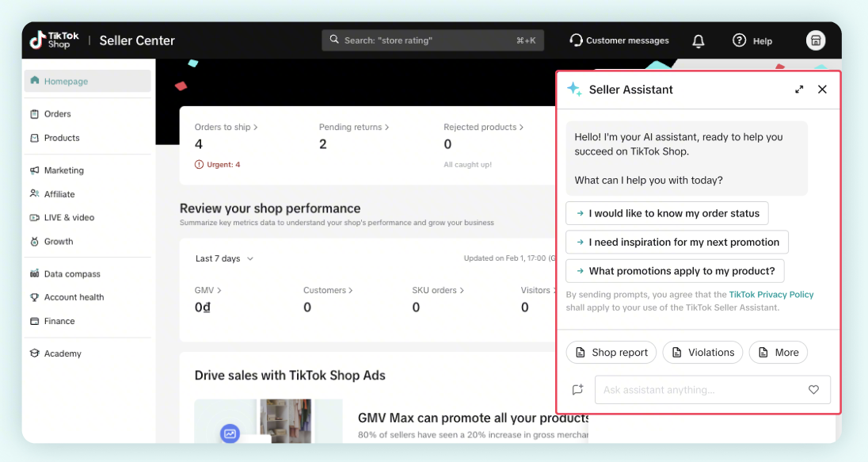Click the 'Urgent: 4' text
Viewport: 868px width, 462px height.
click(223, 165)
